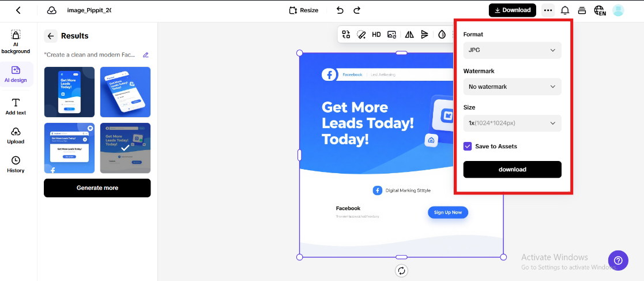The width and height of the screenshot is (644, 281).
Task: Click the prompt text 'Create a clean and modern Fac...'
Action: [89, 55]
